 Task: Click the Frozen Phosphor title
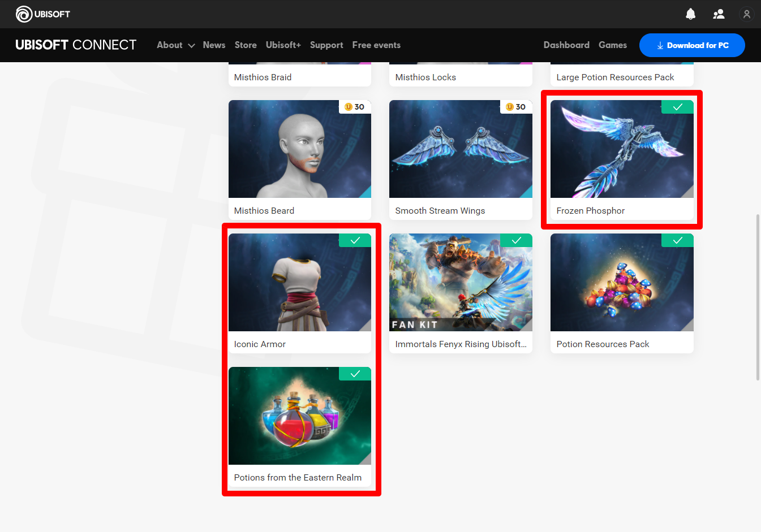coord(590,211)
